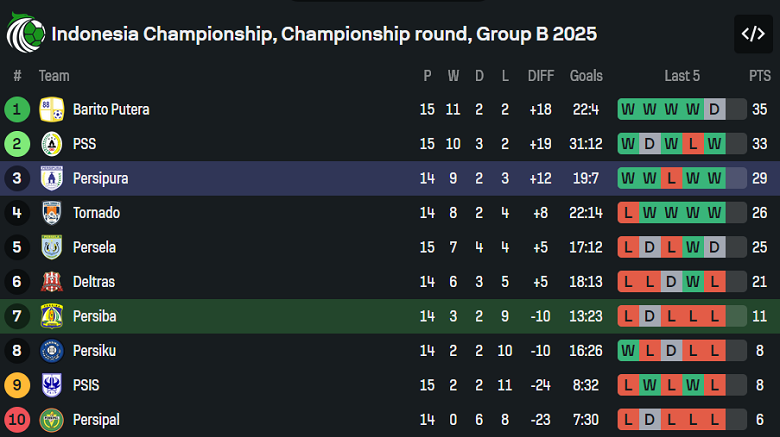780x437 pixels.
Task: Click PSIS team crest icon
Action: coord(52,385)
